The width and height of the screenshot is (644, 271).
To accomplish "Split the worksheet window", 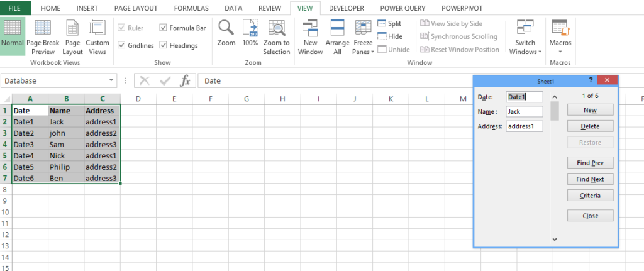I will (389, 23).
